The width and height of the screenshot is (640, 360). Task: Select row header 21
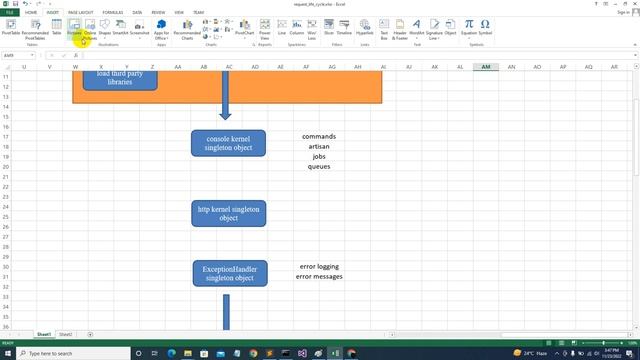point(6,177)
